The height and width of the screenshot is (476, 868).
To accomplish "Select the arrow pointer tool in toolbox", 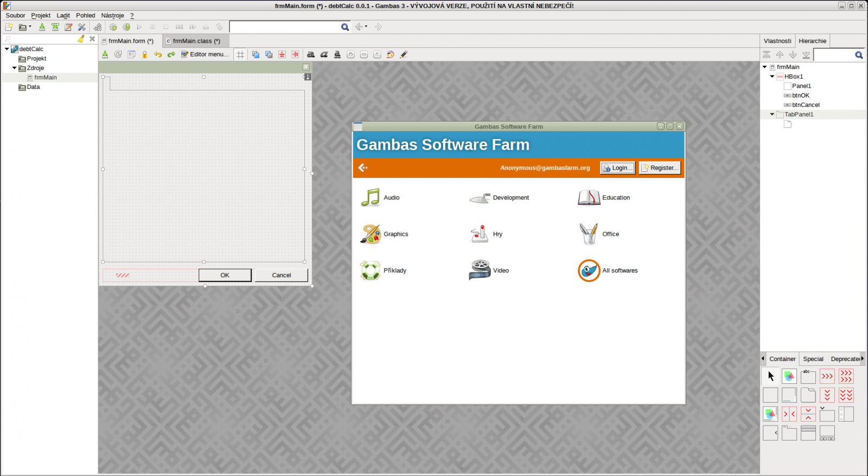I will (770, 376).
